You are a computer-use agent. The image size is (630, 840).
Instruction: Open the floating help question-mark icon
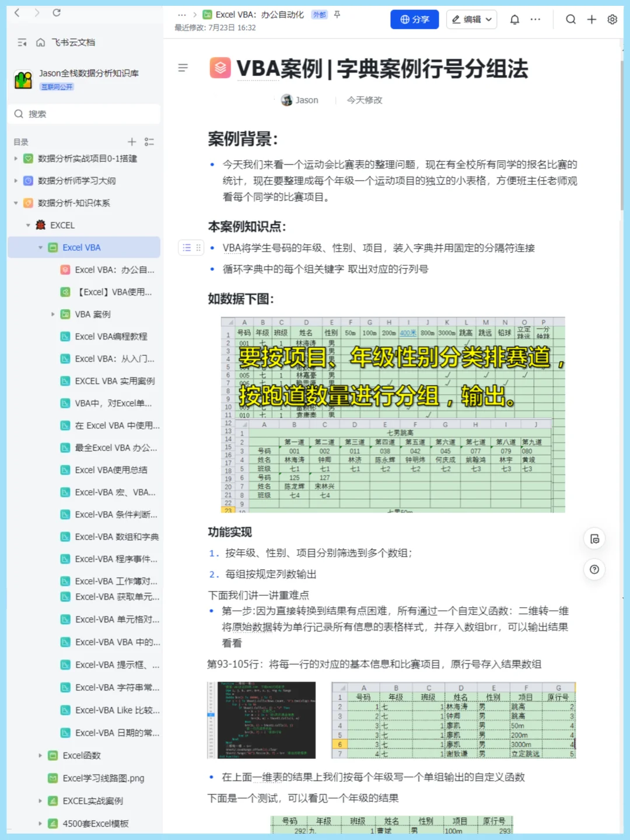pos(594,569)
